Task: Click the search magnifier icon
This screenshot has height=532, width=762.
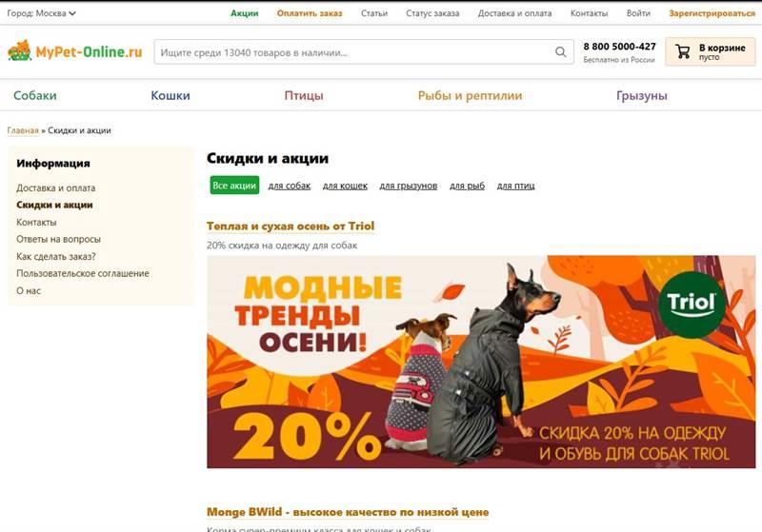Action: [560, 52]
